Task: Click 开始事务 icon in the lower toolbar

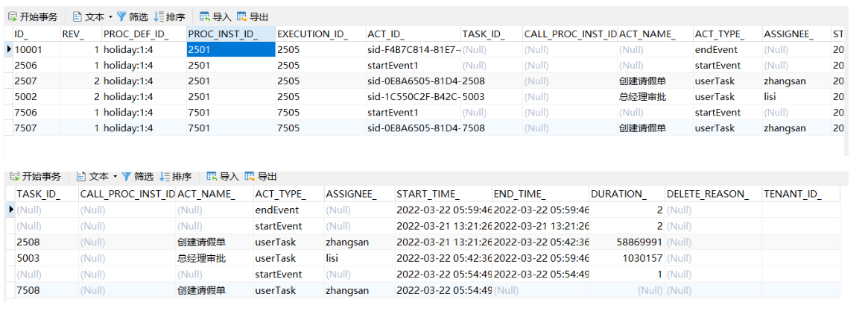Action: pyautogui.click(x=15, y=177)
